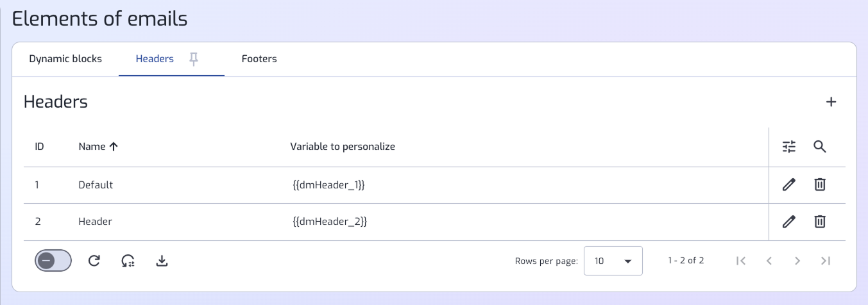Jump to last page button
Image resolution: width=868 pixels, height=305 pixels.
point(826,261)
